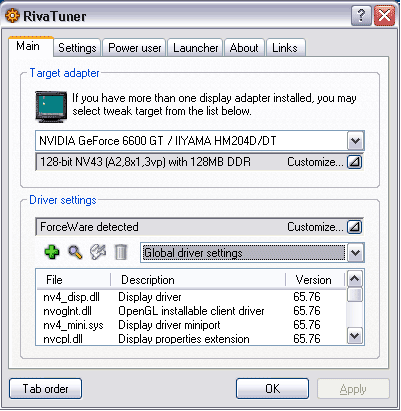The width and height of the screenshot is (401, 411).
Task: Click the Tab order button
Action: coord(45,388)
